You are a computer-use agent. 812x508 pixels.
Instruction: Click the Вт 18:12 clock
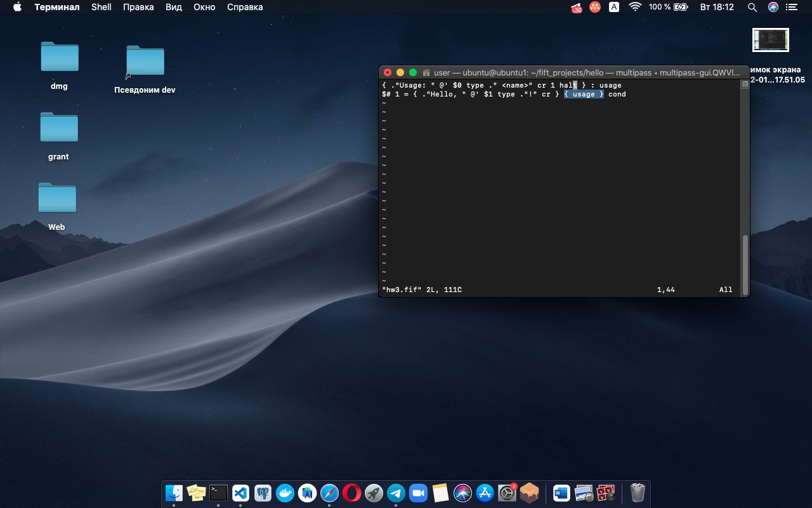(717, 7)
